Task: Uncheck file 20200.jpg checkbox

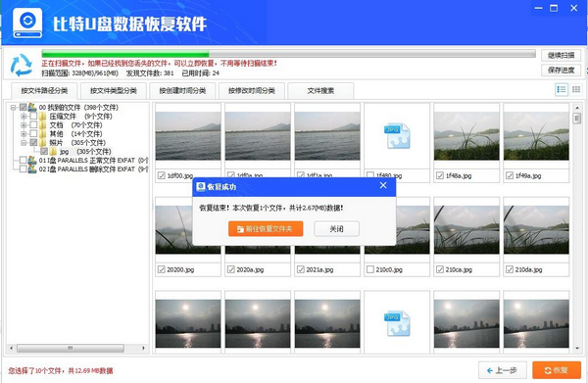Action: (162, 269)
